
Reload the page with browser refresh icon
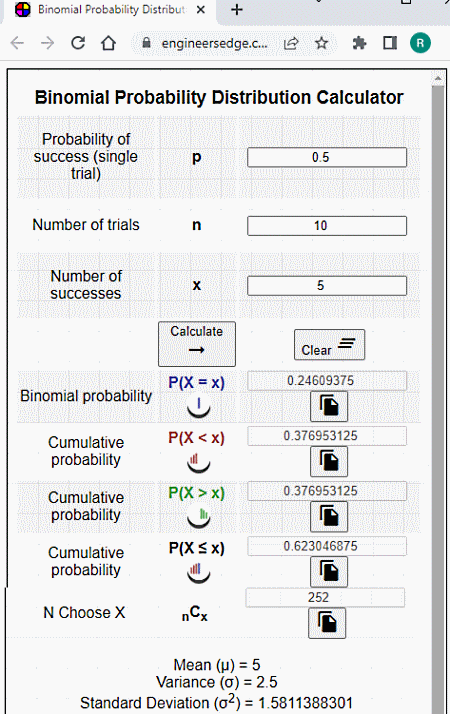(x=78, y=43)
